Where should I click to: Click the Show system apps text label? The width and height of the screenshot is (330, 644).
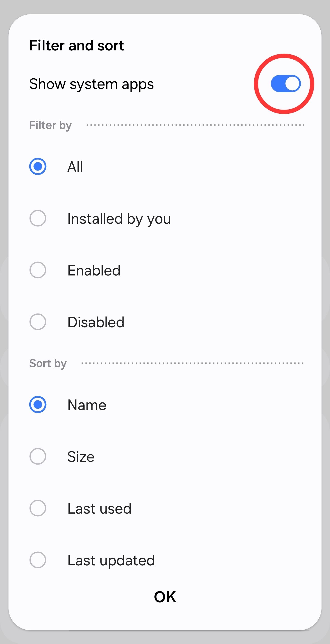tap(91, 84)
